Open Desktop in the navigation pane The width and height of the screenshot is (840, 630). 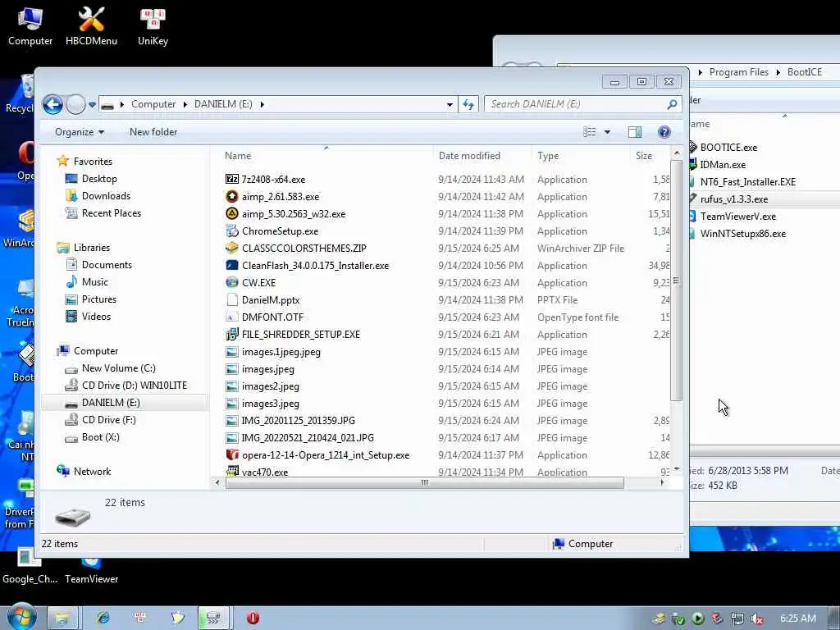point(99,178)
